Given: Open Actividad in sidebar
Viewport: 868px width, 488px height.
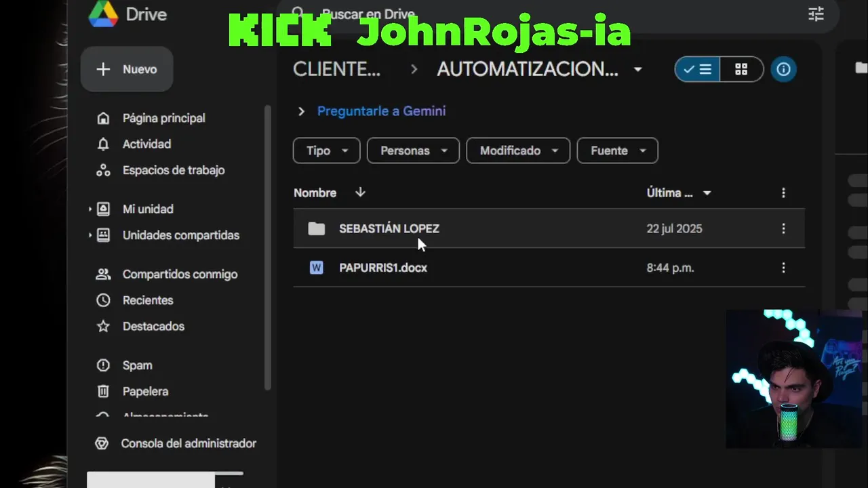Looking at the screenshot, I should click(146, 144).
